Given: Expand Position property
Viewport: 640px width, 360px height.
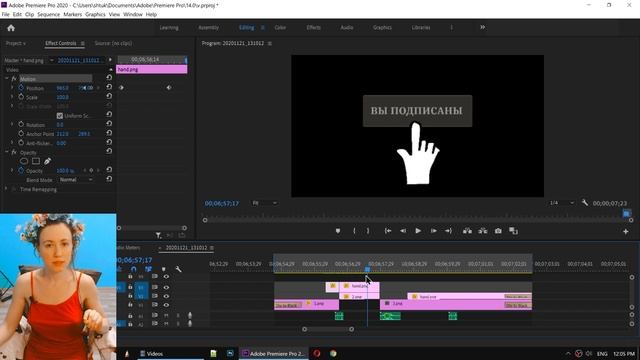Looking at the screenshot, I should click(12, 88).
